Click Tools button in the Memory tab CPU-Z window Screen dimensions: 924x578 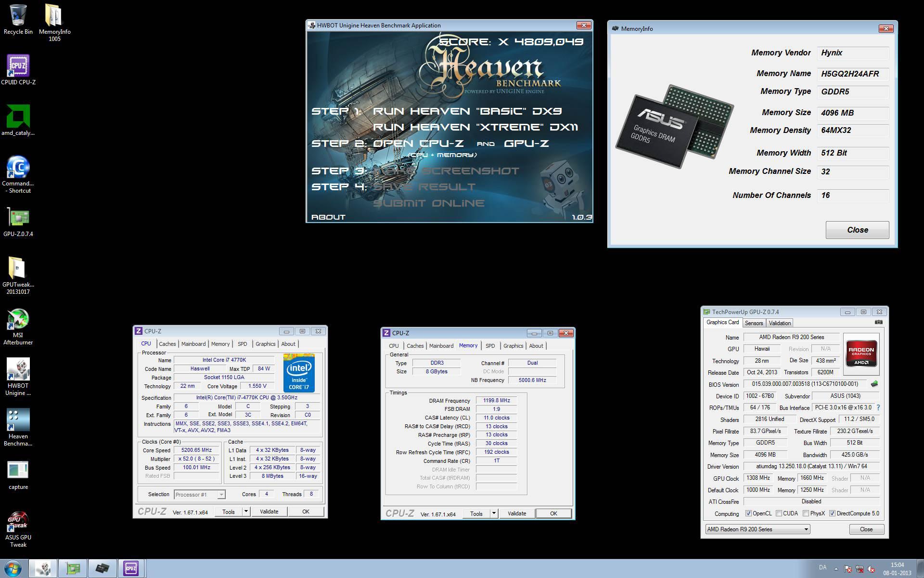coord(476,513)
